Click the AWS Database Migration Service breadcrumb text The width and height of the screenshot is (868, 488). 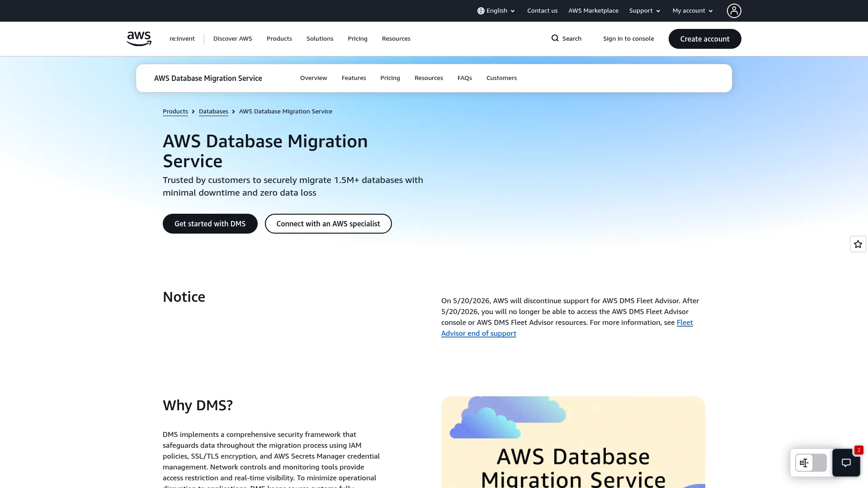tap(285, 111)
